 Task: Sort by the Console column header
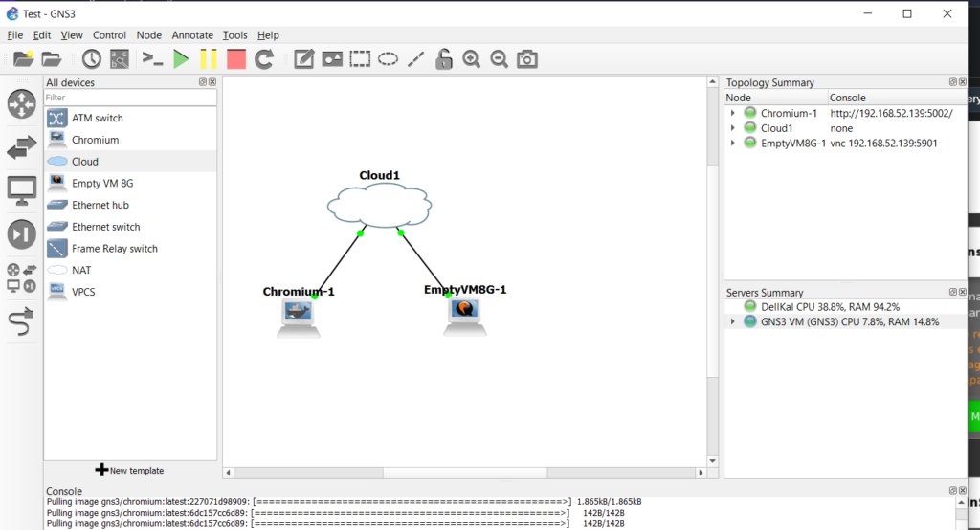point(897,98)
